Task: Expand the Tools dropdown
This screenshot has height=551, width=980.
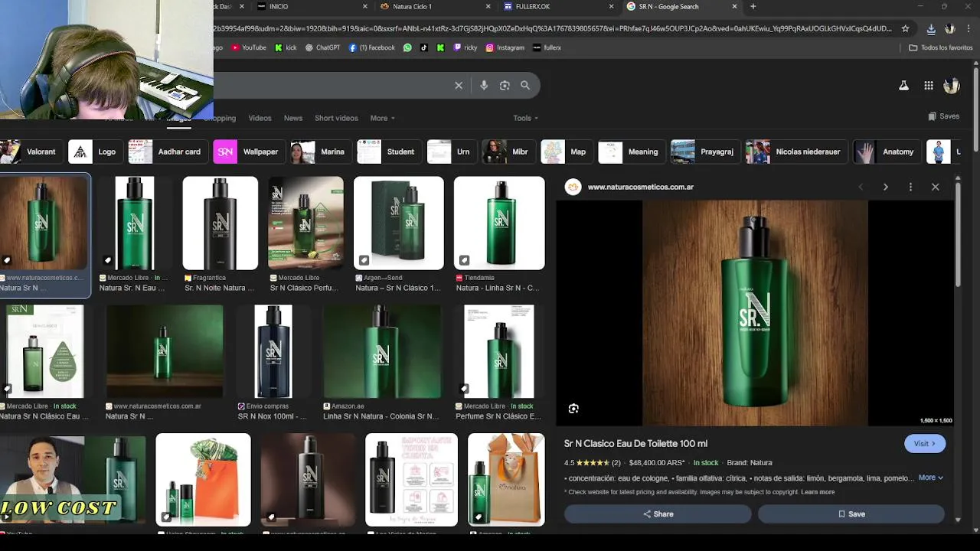Action: coord(525,118)
